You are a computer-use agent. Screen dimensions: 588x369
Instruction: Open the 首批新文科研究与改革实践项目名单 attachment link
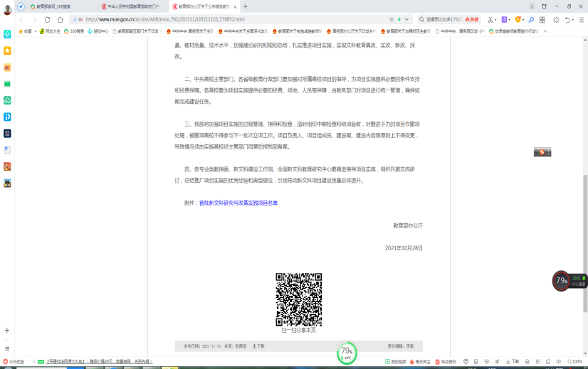tap(238, 203)
